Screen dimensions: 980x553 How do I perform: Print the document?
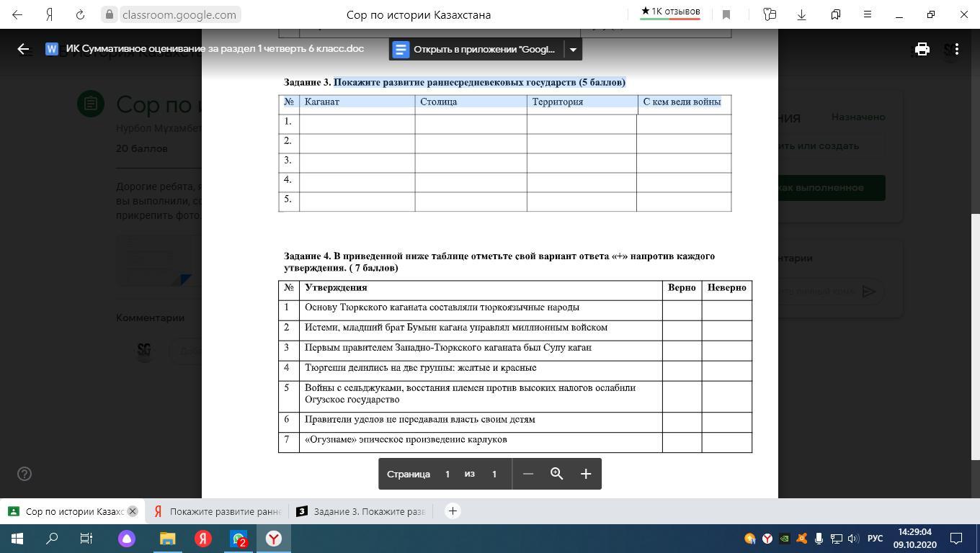(922, 49)
